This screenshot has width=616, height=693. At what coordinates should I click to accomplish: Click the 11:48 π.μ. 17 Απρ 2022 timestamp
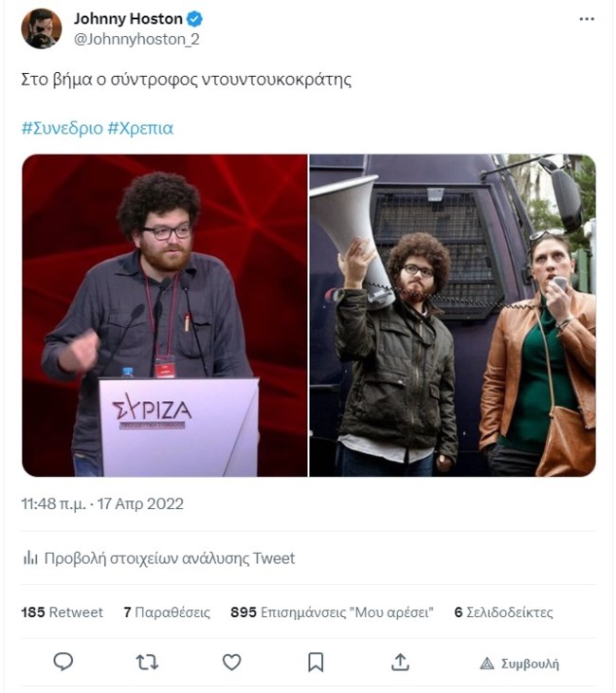coord(102,503)
